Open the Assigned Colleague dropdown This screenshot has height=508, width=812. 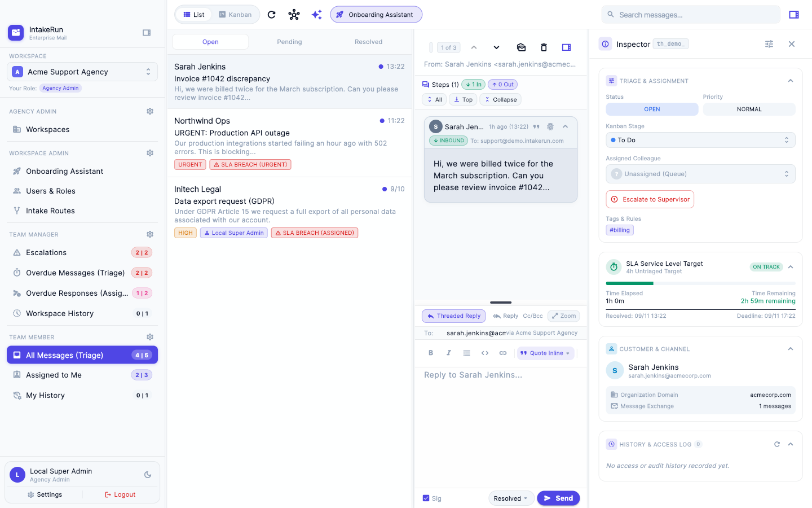(x=700, y=174)
